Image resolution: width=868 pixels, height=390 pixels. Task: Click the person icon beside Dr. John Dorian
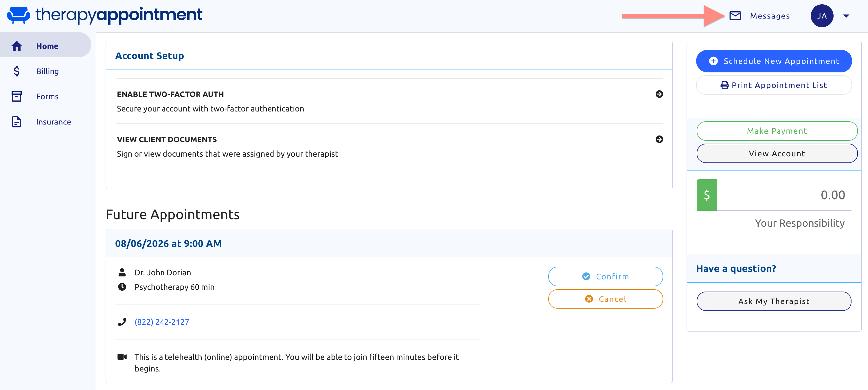pos(122,272)
